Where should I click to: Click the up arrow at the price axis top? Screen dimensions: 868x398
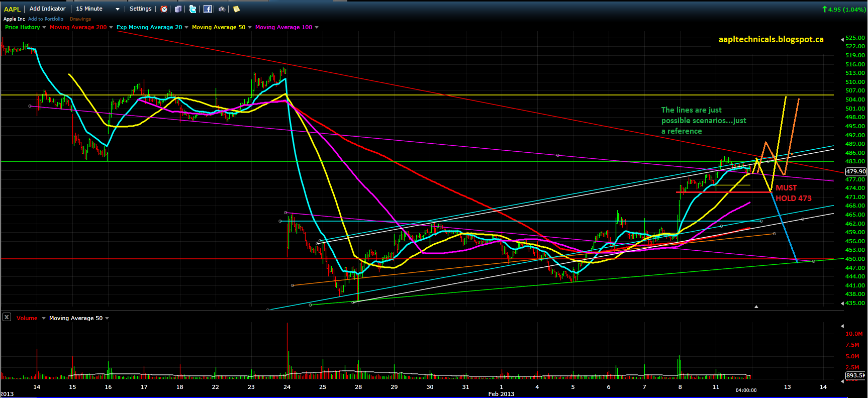pyautogui.click(x=842, y=38)
